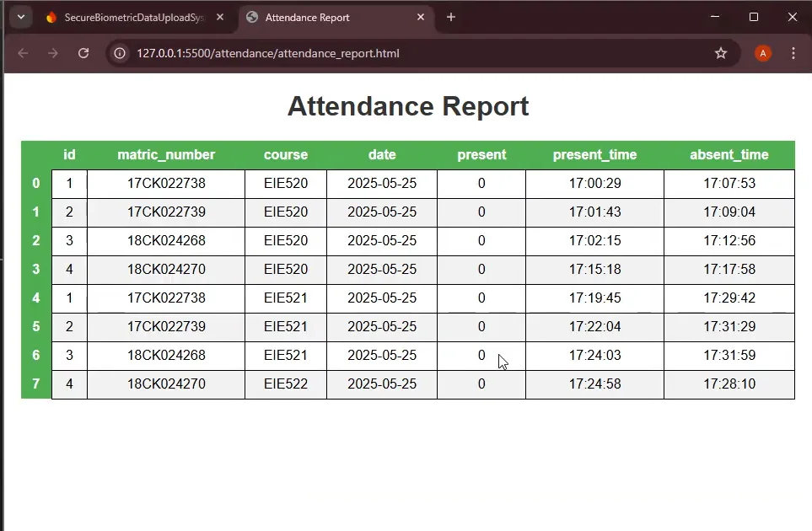View site information icon in address bar
Screen dimensions: 812x531
click(x=121, y=53)
